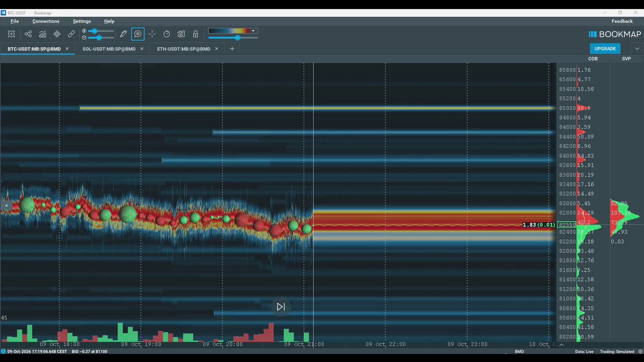Open the Connections menu
This screenshot has width=644, height=362.
46,21
